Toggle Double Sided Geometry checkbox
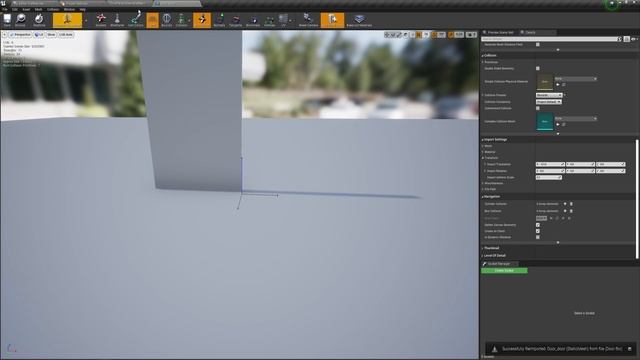The height and width of the screenshot is (360, 640). tap(538, 68)
